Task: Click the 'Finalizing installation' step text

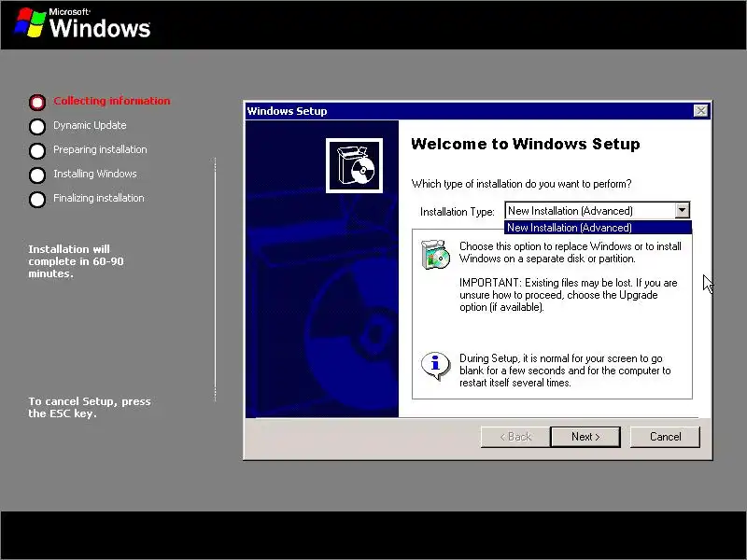Action: click(99, 198)
